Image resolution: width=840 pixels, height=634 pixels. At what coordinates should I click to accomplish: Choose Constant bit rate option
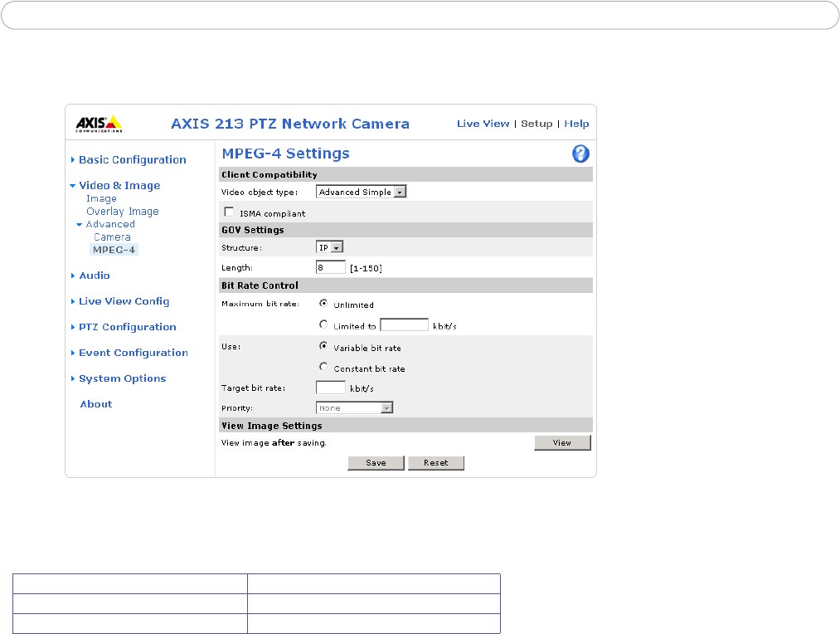tap(323, 368)
